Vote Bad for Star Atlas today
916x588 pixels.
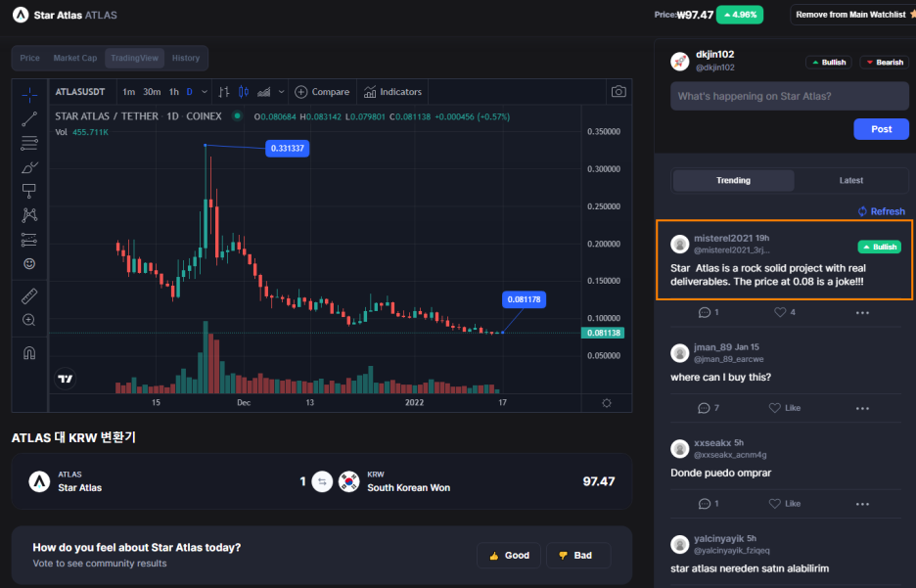577,556
